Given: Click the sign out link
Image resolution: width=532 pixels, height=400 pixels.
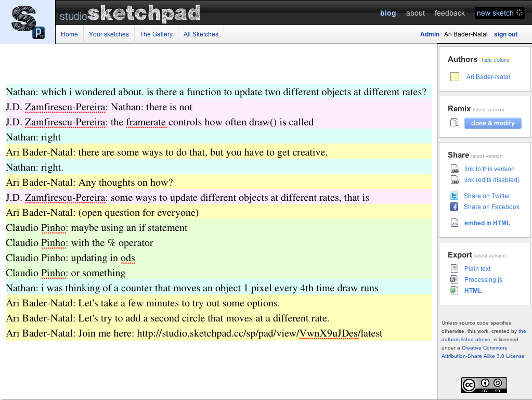Looking at the screenshot, I should click(505, 34).
